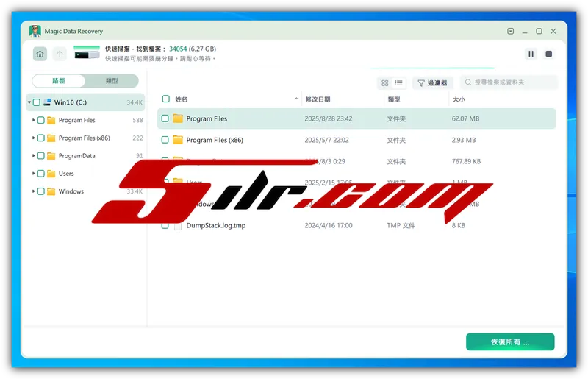Click size 62.07 MB cell
The width and height of the screenshot is (588, 379).
(465, 118)
